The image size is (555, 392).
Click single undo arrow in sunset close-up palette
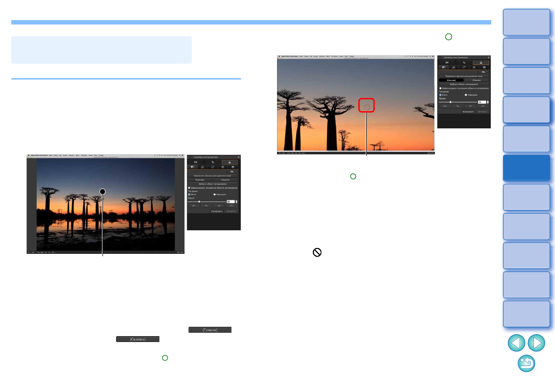point(457,106)
